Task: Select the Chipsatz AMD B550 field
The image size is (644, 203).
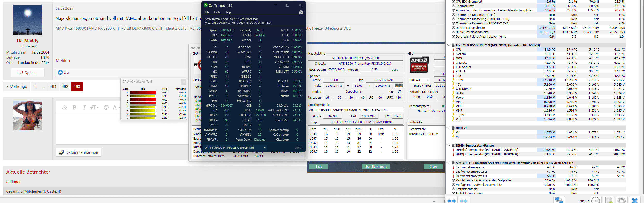Action: point(365,64)
